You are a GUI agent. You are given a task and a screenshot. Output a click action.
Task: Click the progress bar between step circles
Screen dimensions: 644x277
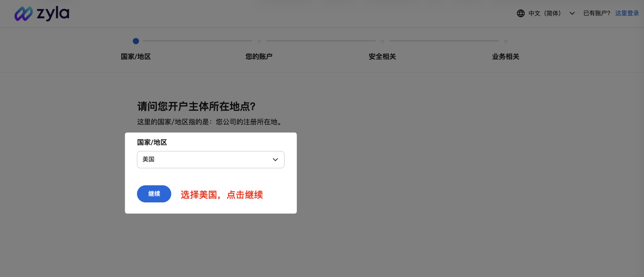pyautogui.click(x=197, y=41)
